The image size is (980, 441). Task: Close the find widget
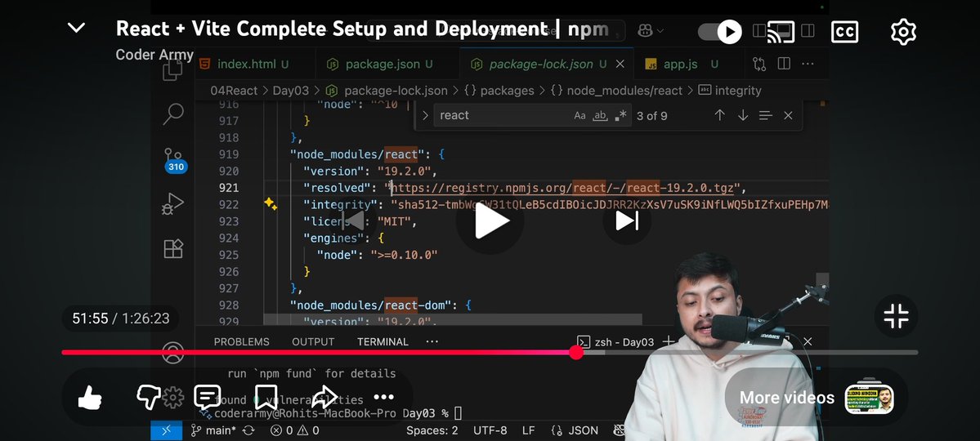click(788, 116)
